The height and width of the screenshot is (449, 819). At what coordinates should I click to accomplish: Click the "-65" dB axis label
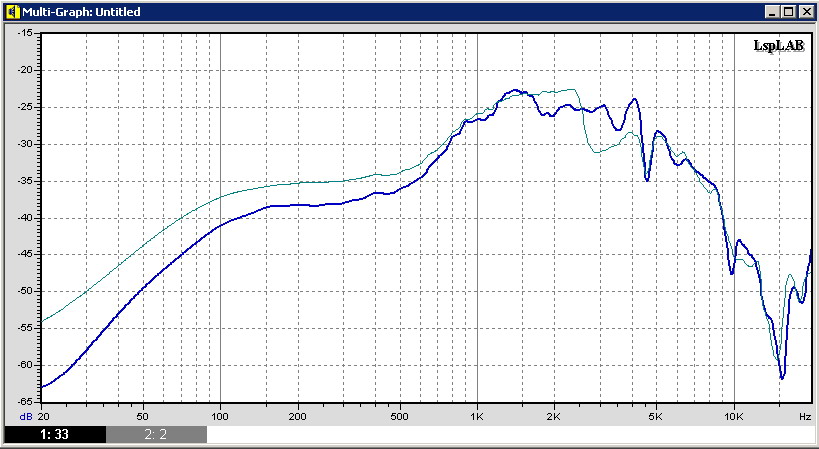tap(25, 402)
